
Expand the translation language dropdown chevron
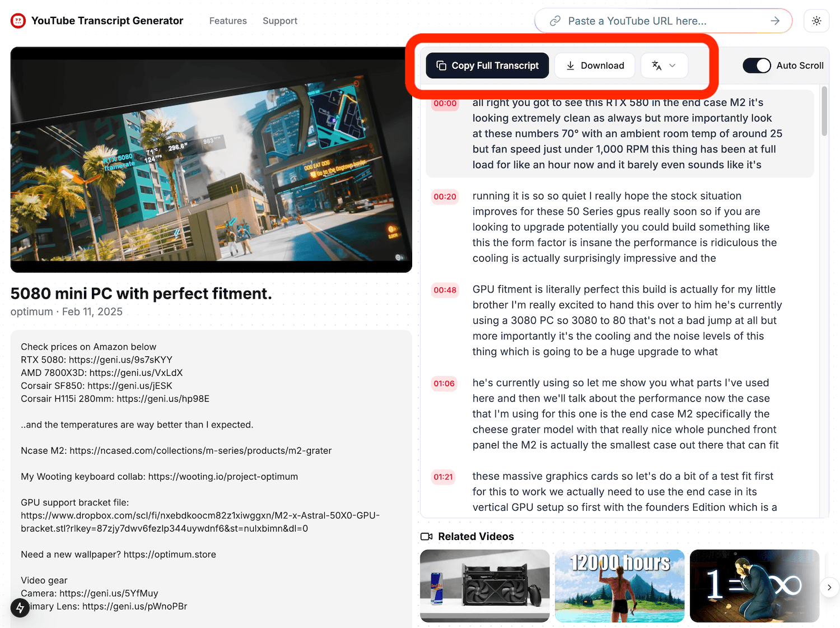pos(673,66)
